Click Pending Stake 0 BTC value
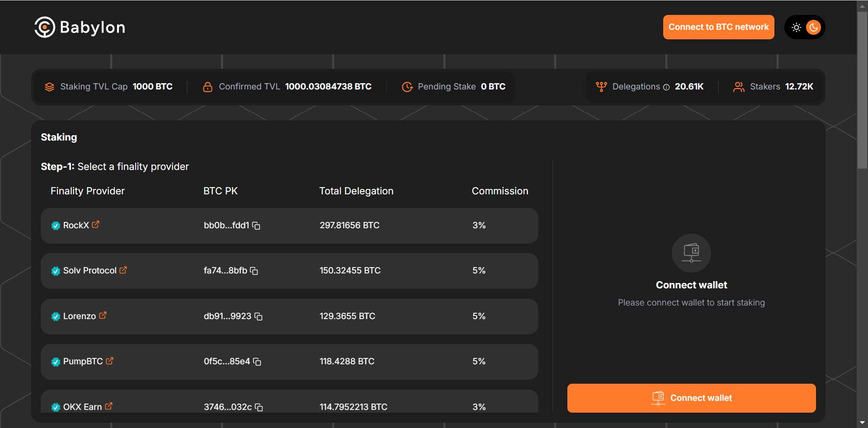Viewport: 868px width, 428px height. [493, 86]
